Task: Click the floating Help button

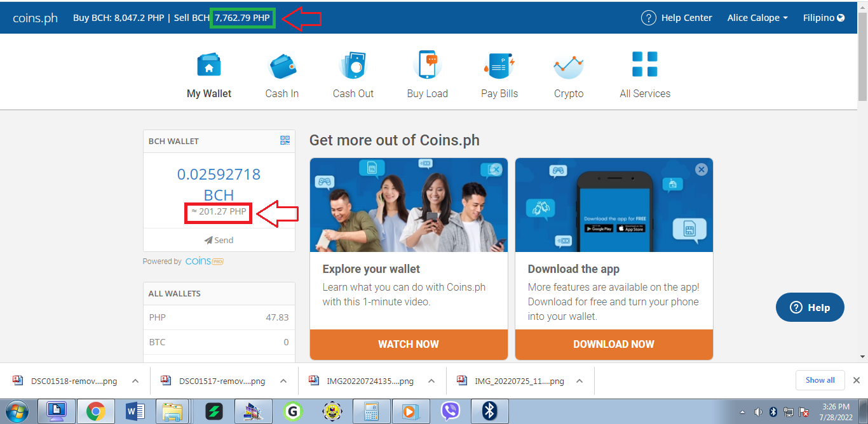Action: click(x=810, y=307)
